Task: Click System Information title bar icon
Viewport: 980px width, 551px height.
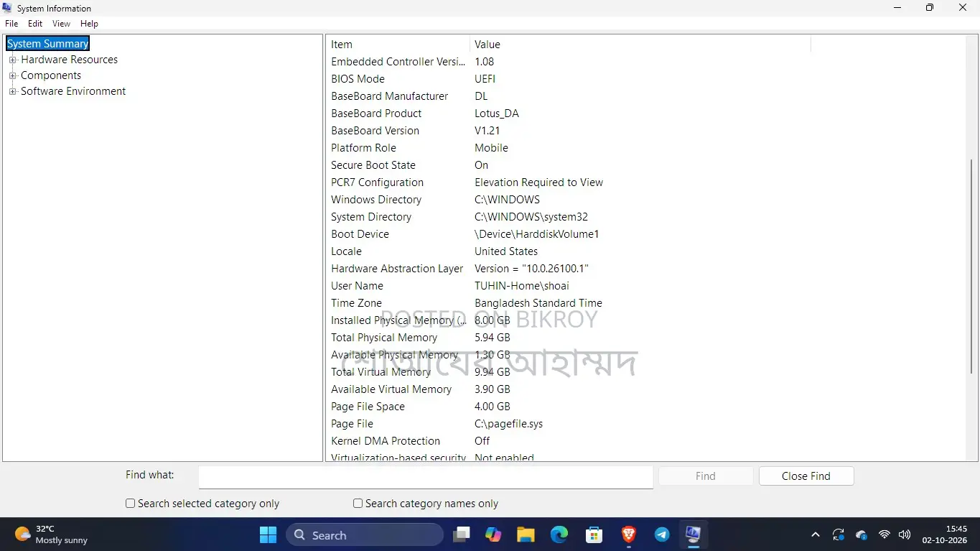Action: pyautogui.click(x=7, y=8)
